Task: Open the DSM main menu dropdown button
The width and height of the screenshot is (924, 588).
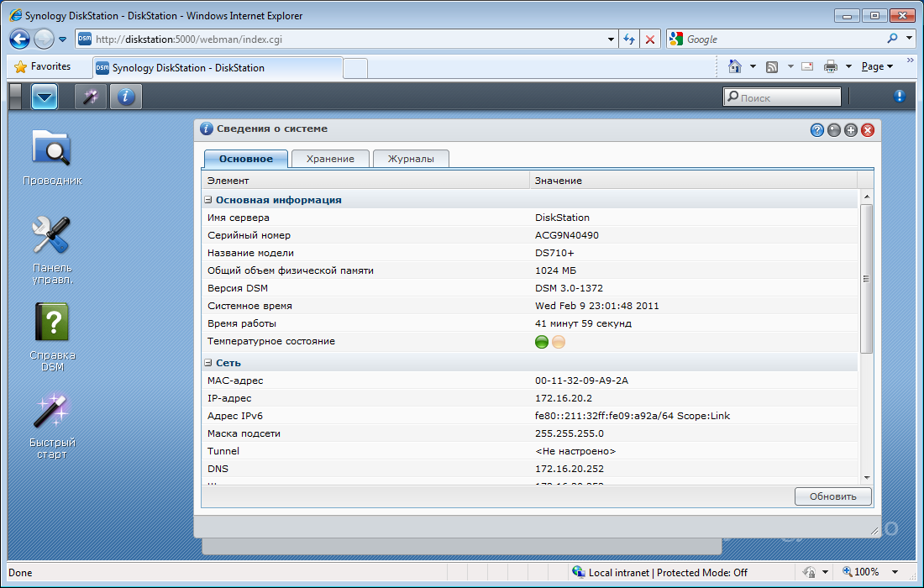Action: point(45,97)
